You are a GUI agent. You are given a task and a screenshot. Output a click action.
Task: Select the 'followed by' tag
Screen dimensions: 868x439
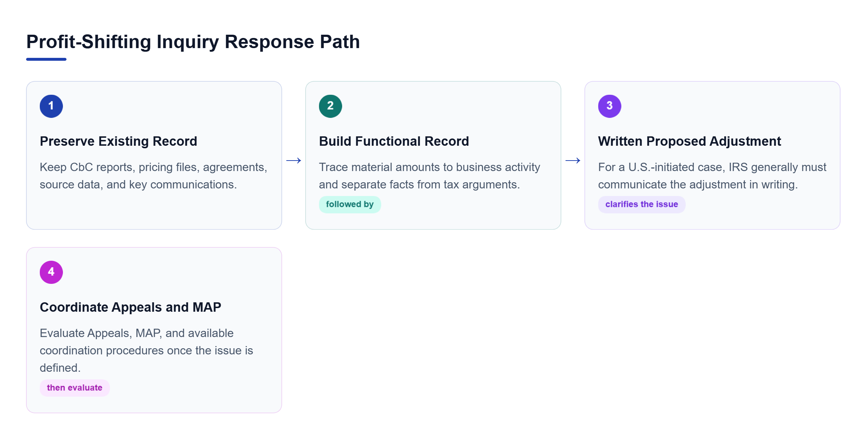[350, 204]
